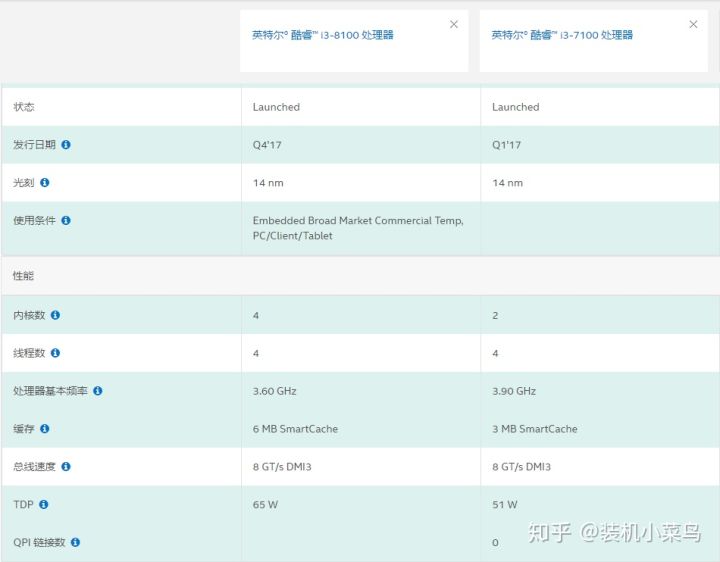Click thread count 4 for the i3-7100

[495, 354]
